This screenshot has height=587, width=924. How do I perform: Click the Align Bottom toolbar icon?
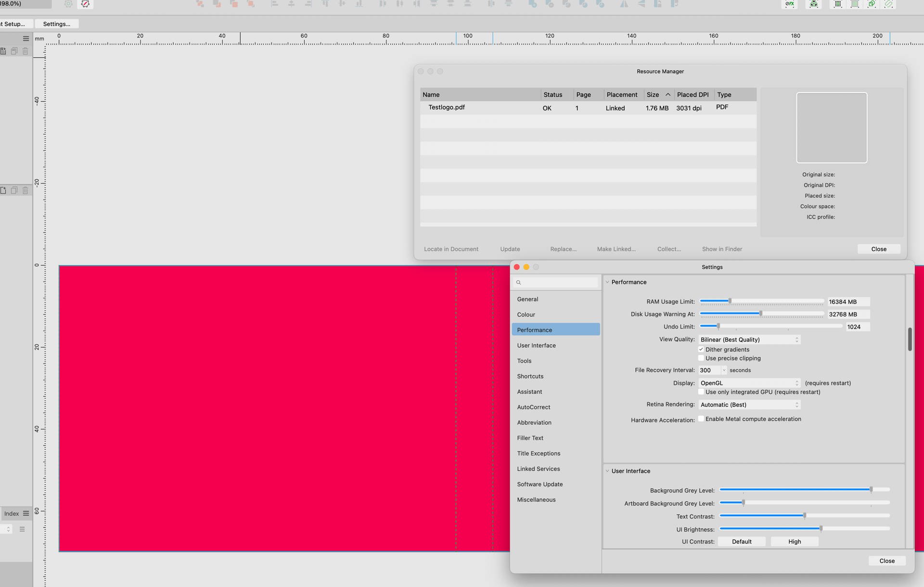click(359, 4)
